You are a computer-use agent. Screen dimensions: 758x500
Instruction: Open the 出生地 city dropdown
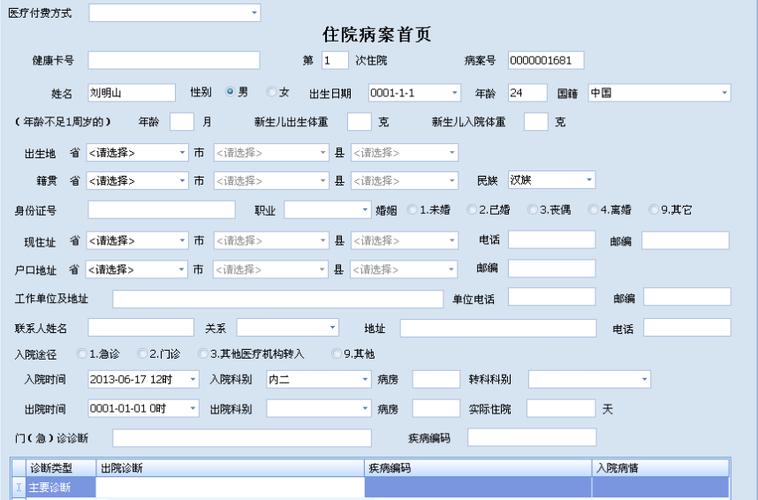[x=322, y=153]
